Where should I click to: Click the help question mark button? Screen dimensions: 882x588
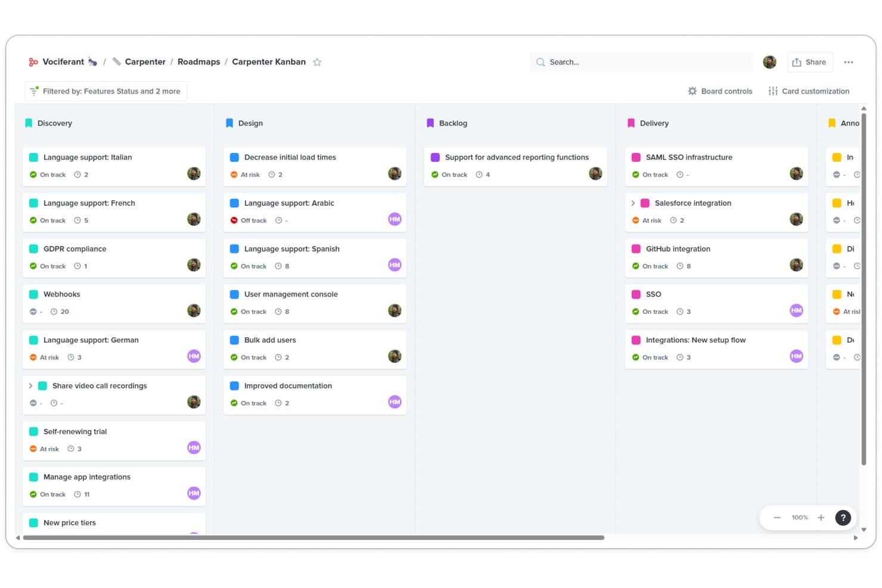pyautogui.click(x=843, y=518)
